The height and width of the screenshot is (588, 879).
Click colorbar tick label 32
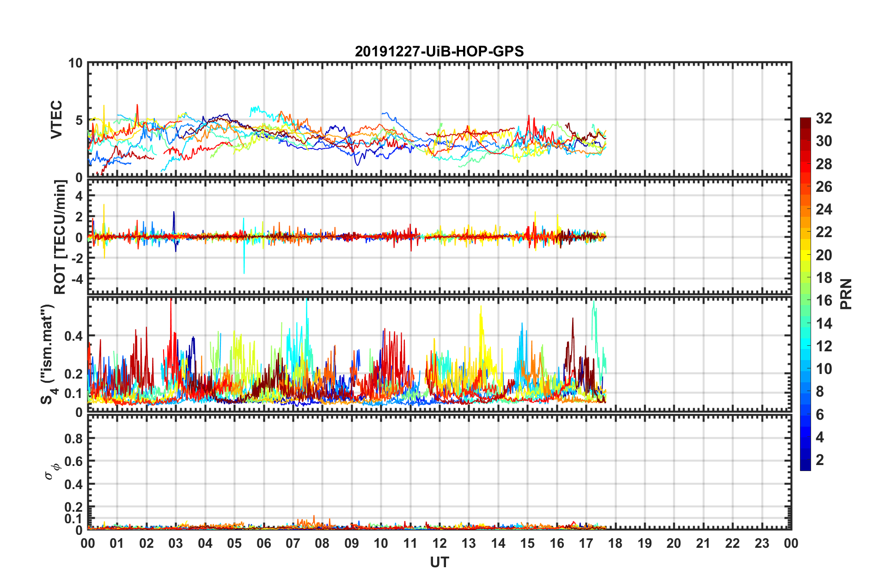(x=824, y=119)
